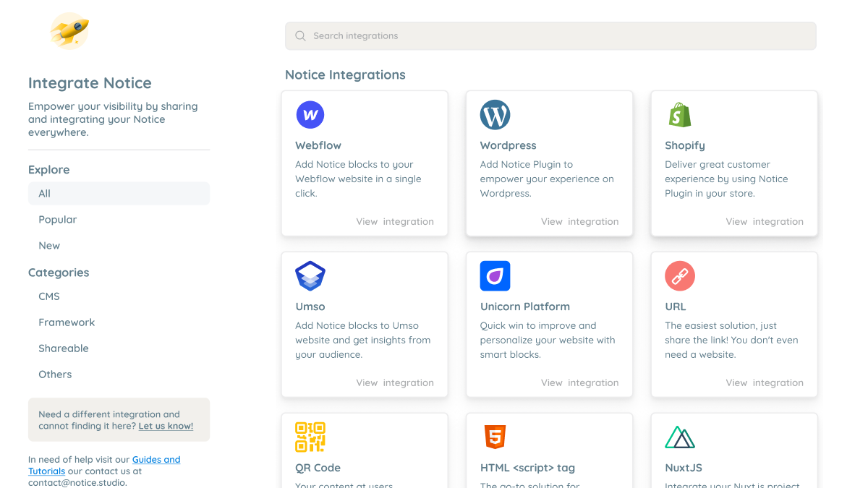The image size is (868, 488).
Task: Click the Shopify card title
Action: (685, 145)
